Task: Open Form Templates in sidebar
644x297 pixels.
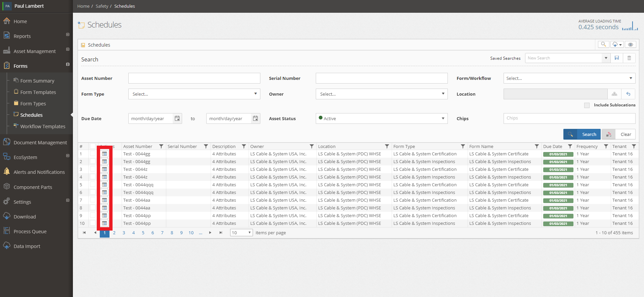Action: tap(38, 92)
